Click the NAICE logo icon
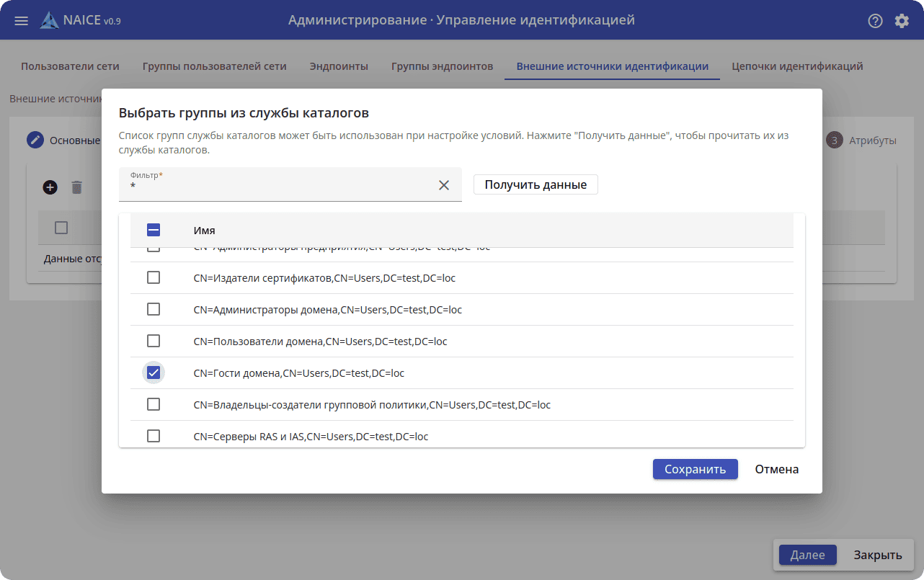 [x=50, y=21]
